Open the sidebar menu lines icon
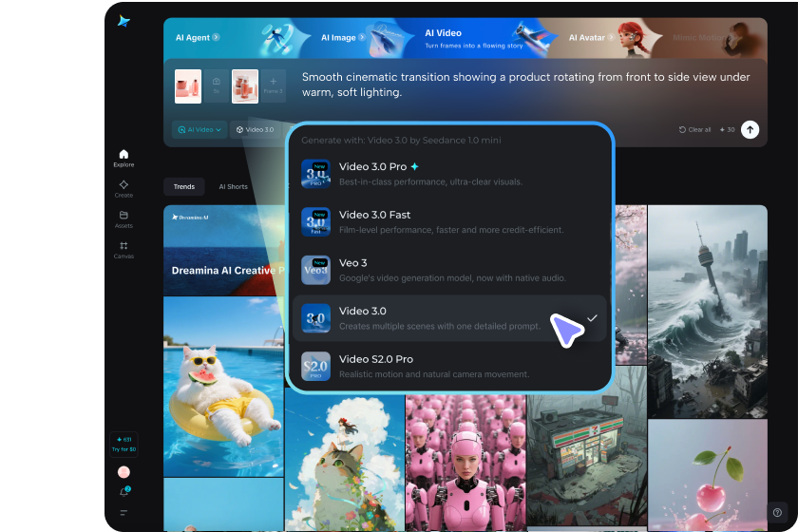The height and width of the screenshot is (532, 798). [123, 513]
